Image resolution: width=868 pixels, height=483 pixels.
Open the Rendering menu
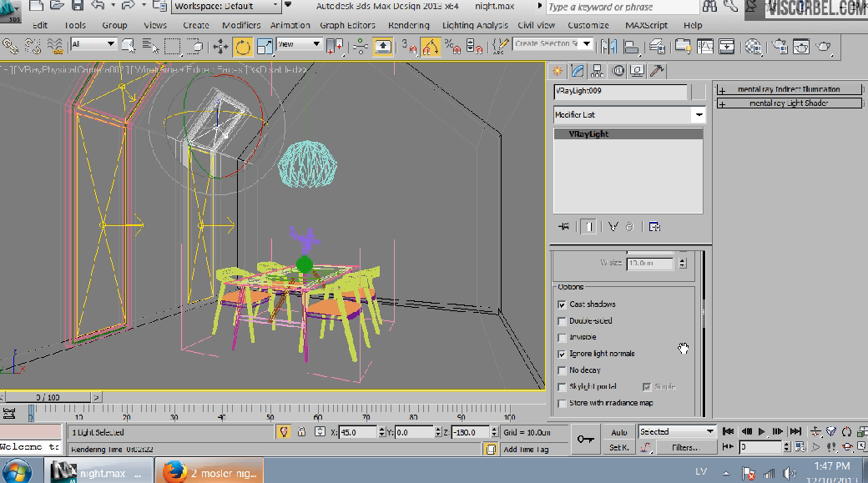pyautogui.click(x=408, y=26)
